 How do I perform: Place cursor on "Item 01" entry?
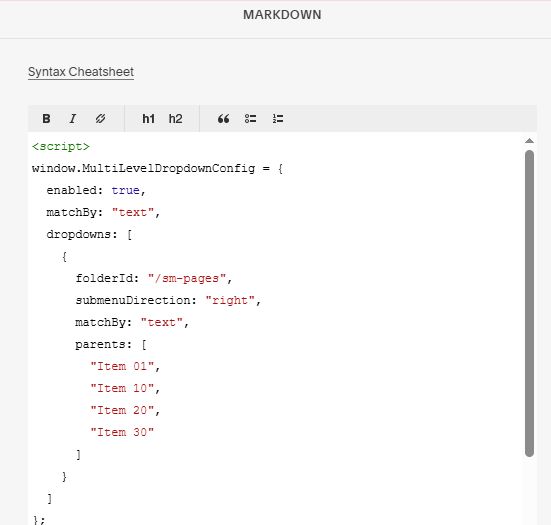coord(122,366)
